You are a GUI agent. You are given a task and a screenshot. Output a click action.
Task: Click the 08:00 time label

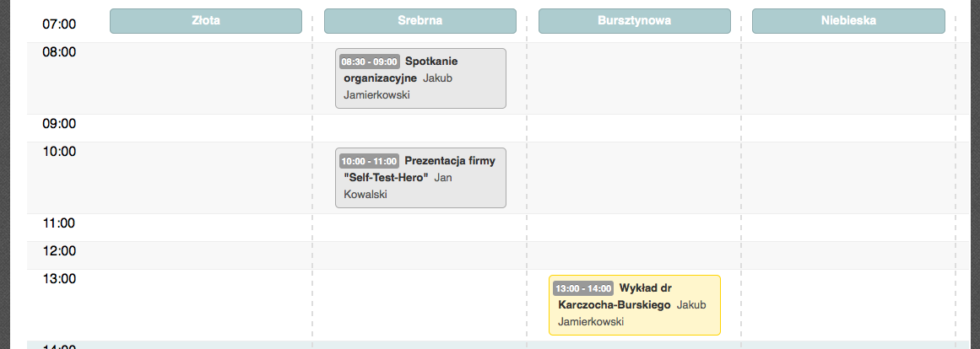[59, 51]
